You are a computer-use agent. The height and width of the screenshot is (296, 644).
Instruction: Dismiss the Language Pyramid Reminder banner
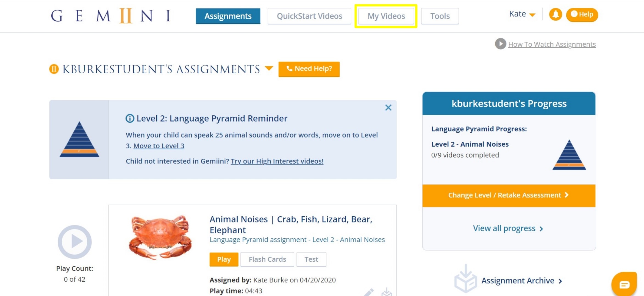[388, 108]
